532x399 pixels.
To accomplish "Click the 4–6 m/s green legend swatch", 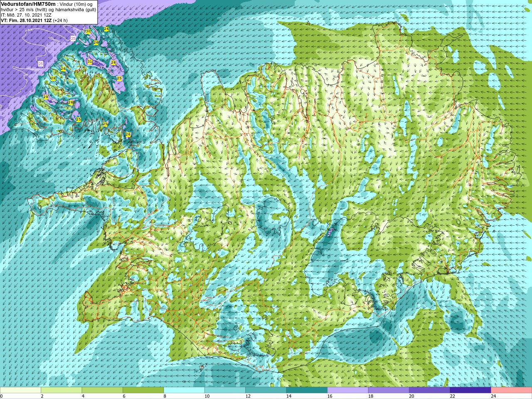I will click(x=102, y=390).
